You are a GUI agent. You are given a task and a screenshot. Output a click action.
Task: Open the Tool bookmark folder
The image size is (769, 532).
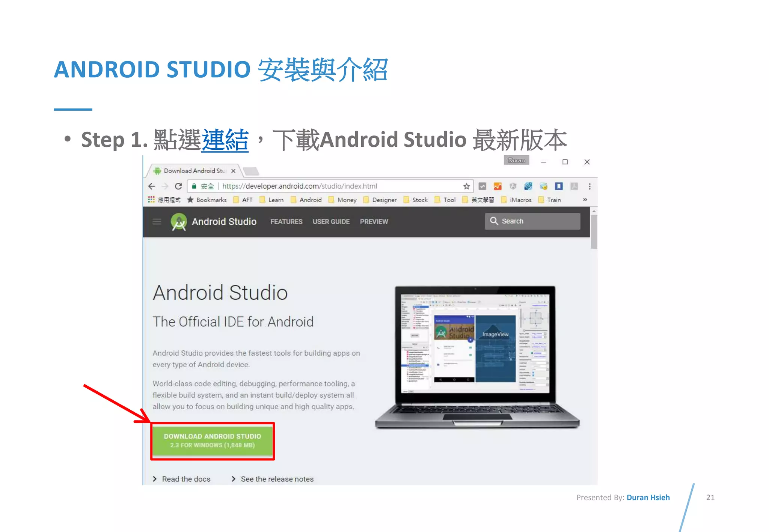(445, 200)
